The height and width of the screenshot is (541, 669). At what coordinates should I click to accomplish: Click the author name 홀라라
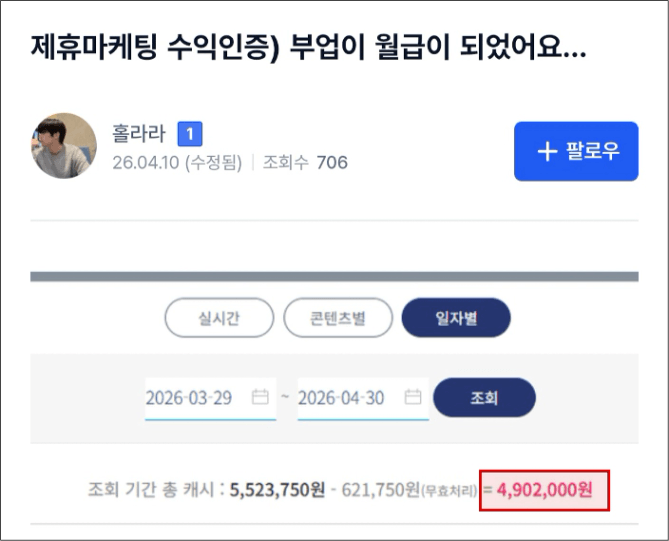(x=139, y=133)
